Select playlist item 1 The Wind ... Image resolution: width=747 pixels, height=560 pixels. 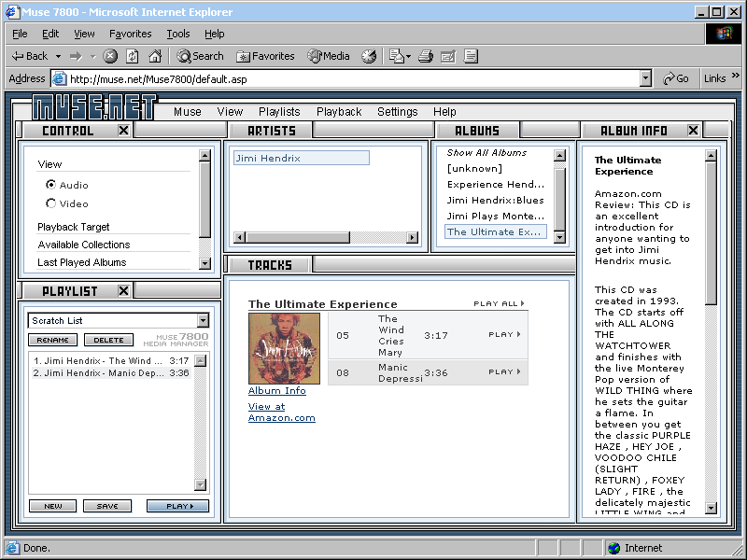pyautogui.click(x=111, y=360)
